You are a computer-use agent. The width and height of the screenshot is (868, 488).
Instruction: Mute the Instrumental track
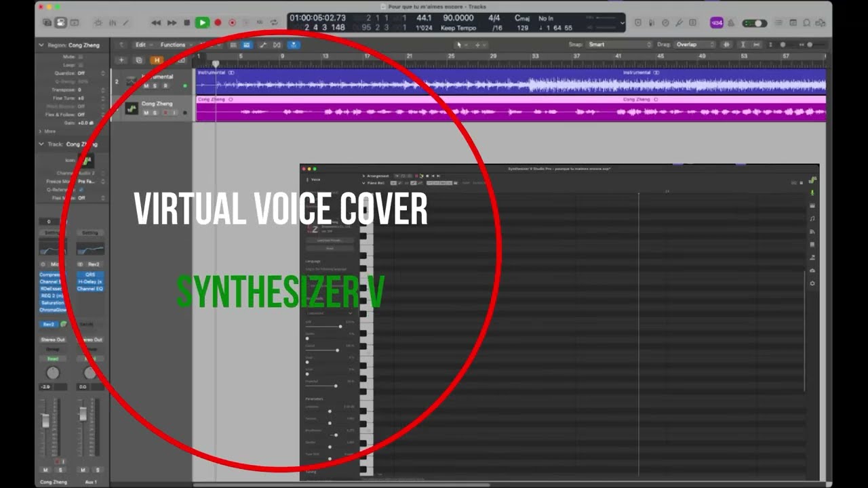146,86
